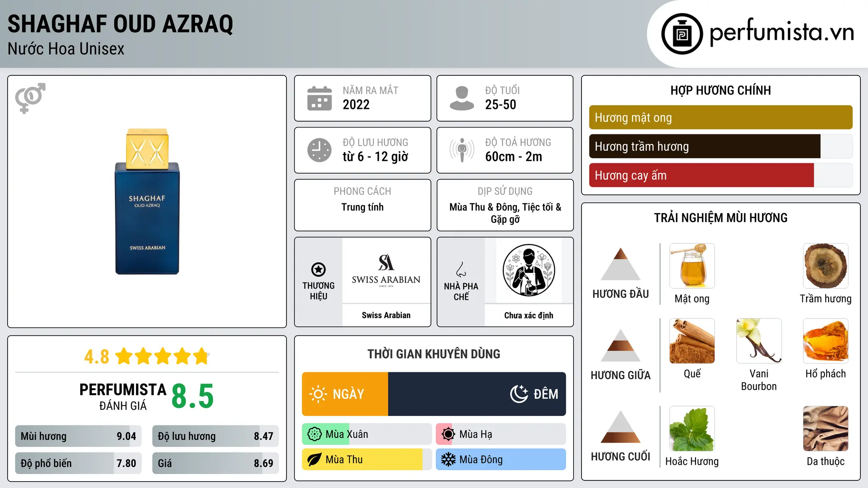
Task: Click the Mùi hương 9.04 score bar
Action: click(78, 436)
